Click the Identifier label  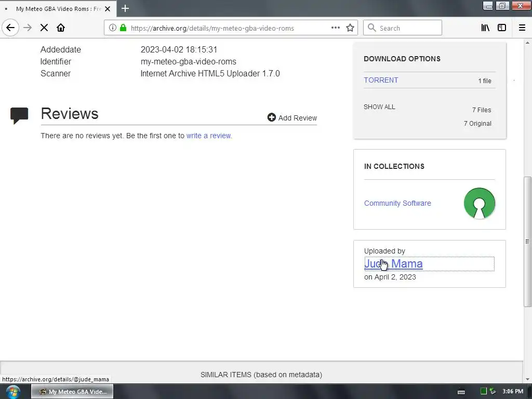pyautogui.click(x=56, y=61)
